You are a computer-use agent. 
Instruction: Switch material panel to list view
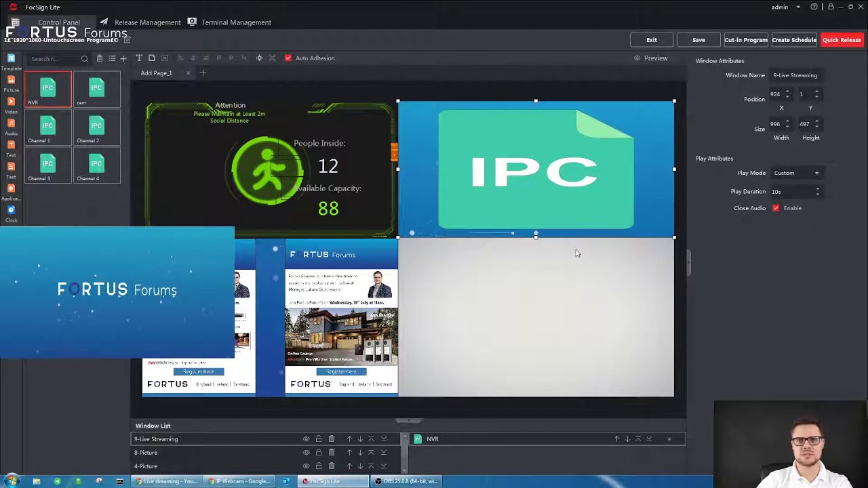pos(112,58)
